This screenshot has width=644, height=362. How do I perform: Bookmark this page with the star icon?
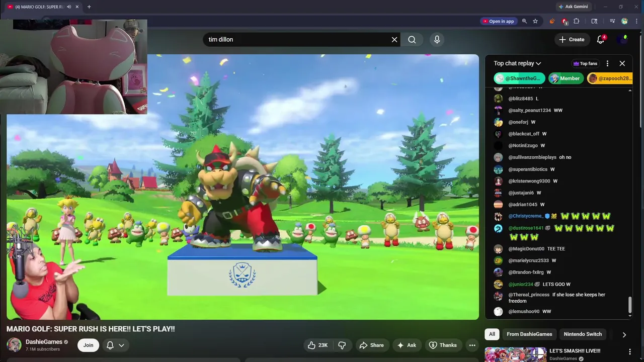(535, 21)
